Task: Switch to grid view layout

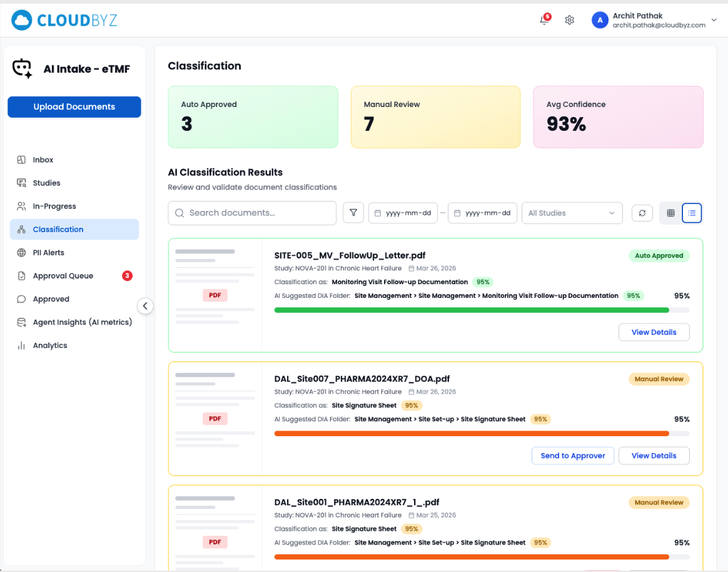Action: tap(670, 213)
